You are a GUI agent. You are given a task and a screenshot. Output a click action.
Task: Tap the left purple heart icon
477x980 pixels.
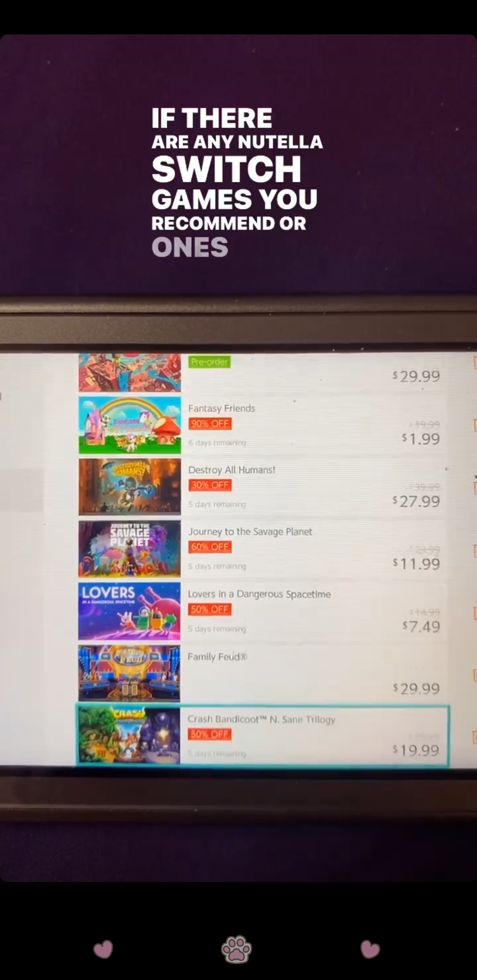pos(103,949)
